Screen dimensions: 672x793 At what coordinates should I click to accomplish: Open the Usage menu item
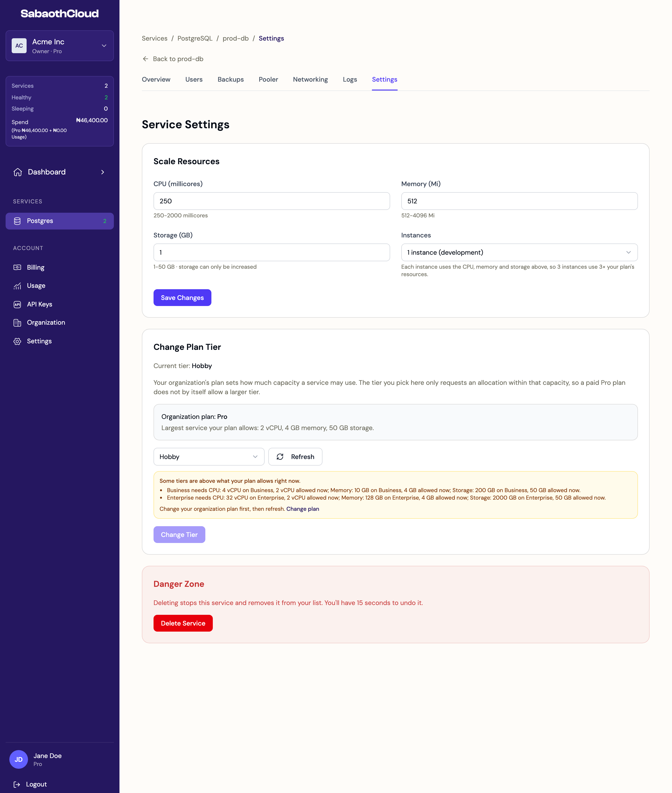pos(60,286)
